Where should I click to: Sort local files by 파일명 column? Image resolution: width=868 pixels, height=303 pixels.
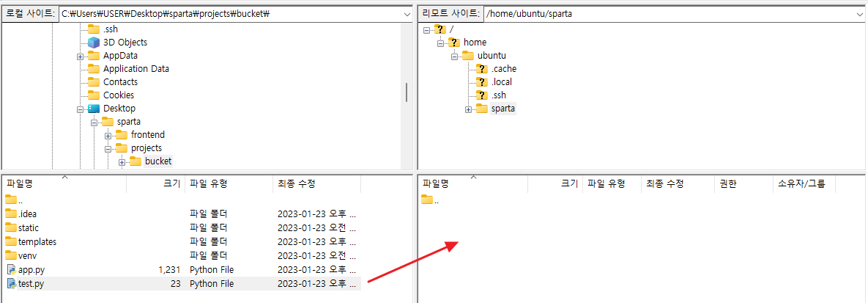pos(64,184)
